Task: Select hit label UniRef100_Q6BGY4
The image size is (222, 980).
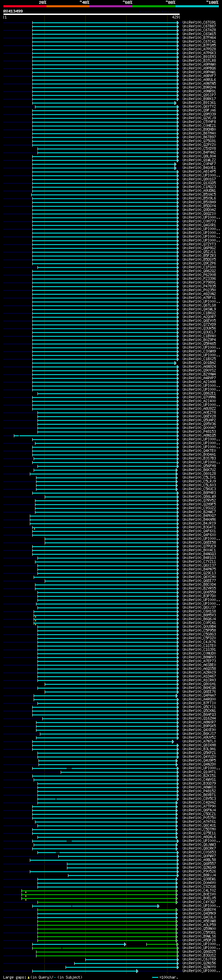Action: tap(199, 910)
